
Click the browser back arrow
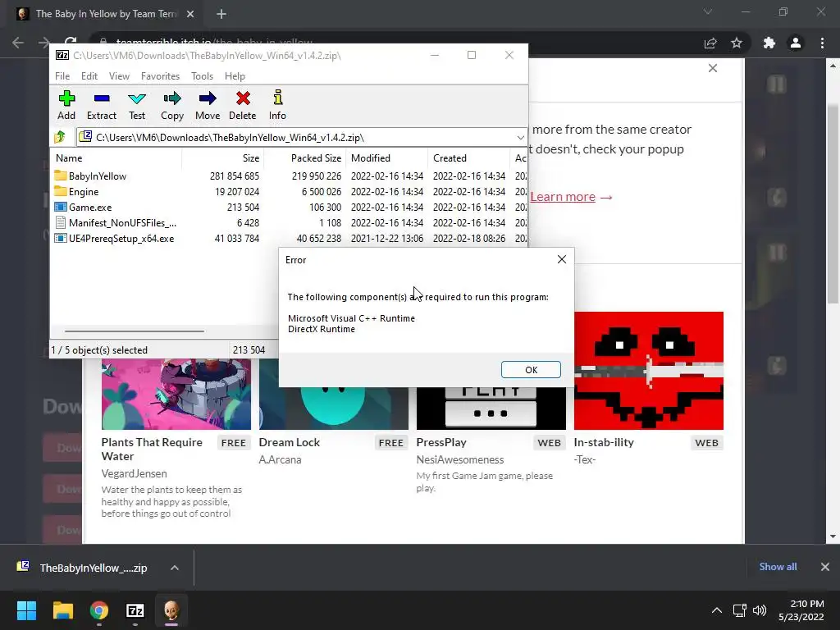[x=18, y=43]
